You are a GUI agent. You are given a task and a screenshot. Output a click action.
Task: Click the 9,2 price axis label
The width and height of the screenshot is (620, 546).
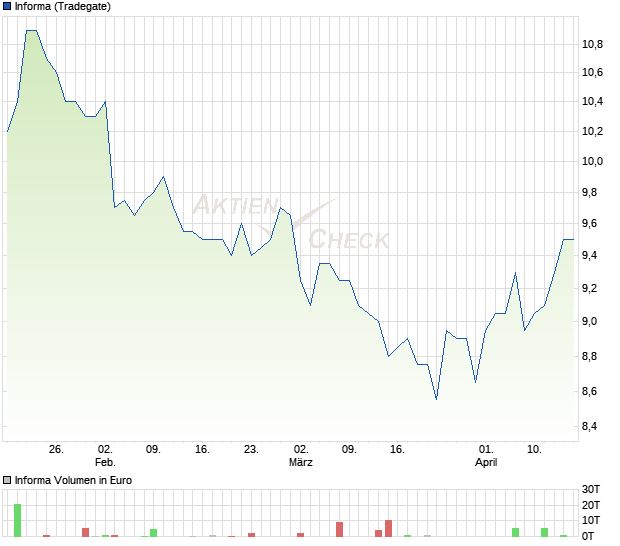point(590,288)
